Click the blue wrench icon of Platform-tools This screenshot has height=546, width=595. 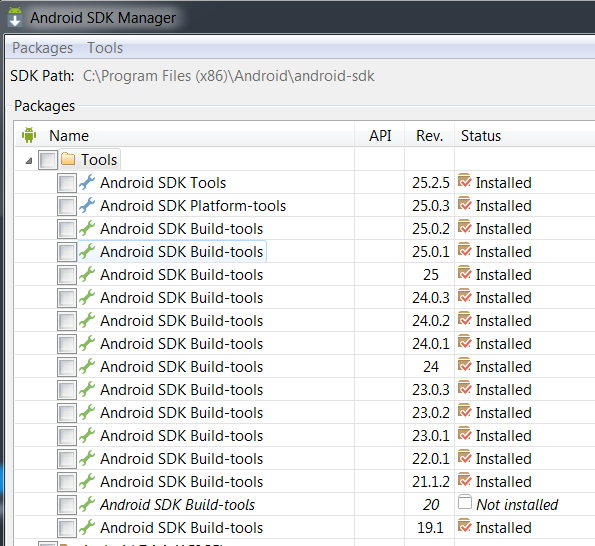87,205
